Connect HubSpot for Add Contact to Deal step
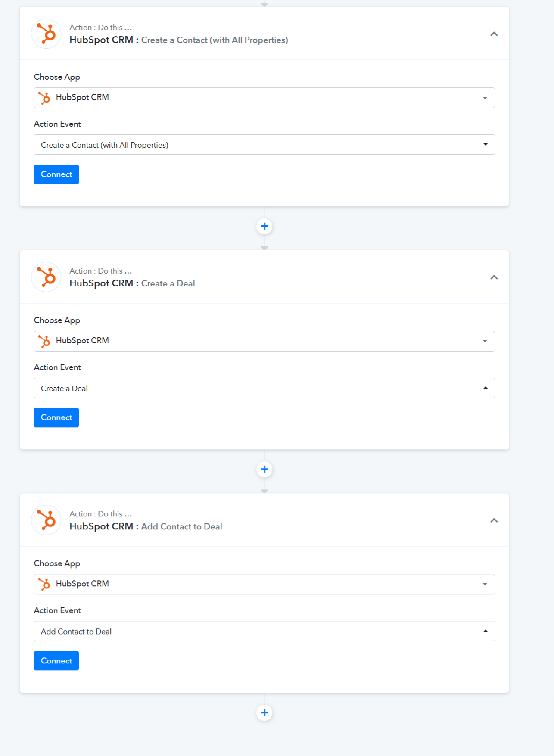Screen dimensions: 554x756 (x=56, y=661)
